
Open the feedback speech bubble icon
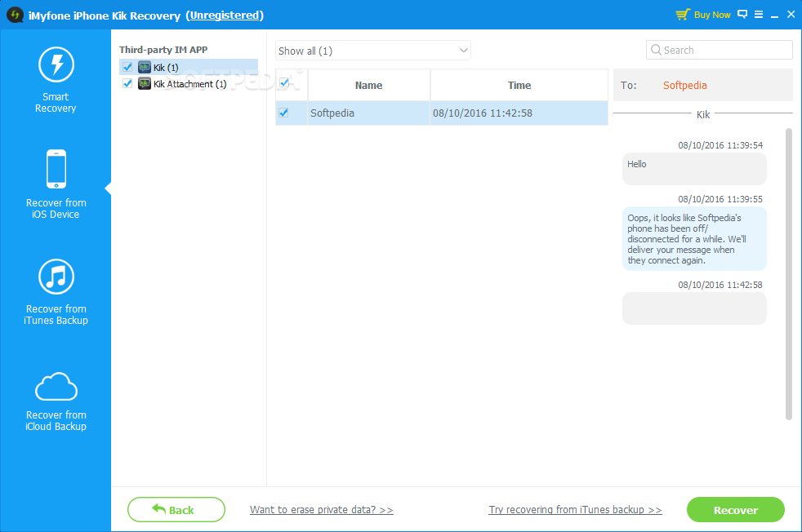coord(742,15)
